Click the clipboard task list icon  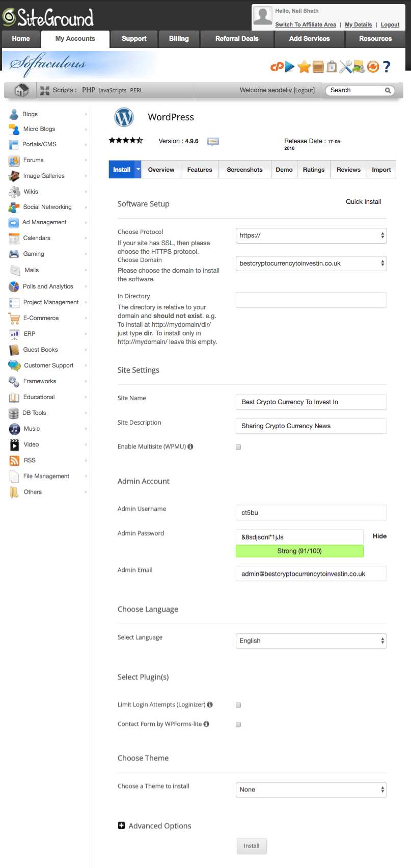click(x=332, y=66)
